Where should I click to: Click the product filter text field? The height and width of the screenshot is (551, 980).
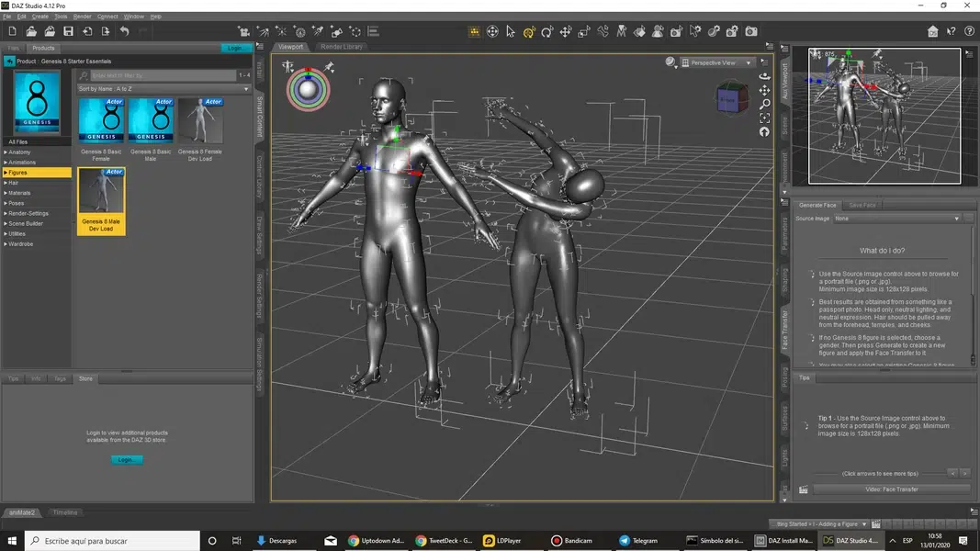163,75
